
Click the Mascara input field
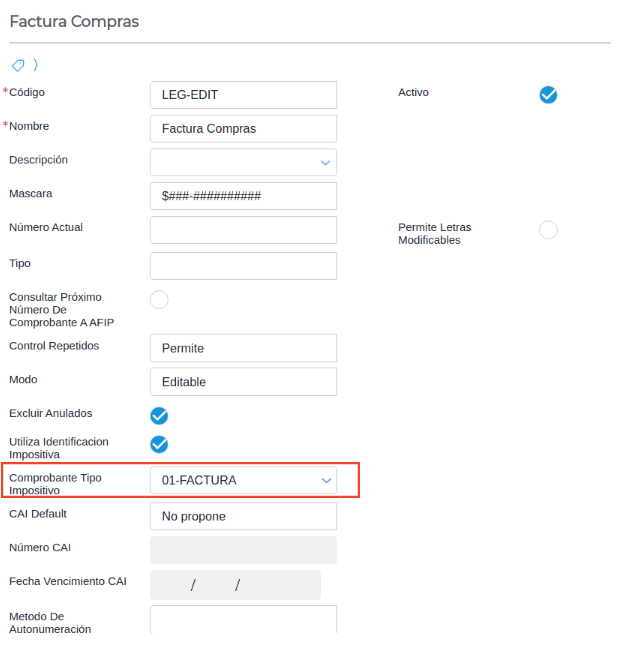pos(243,196)
